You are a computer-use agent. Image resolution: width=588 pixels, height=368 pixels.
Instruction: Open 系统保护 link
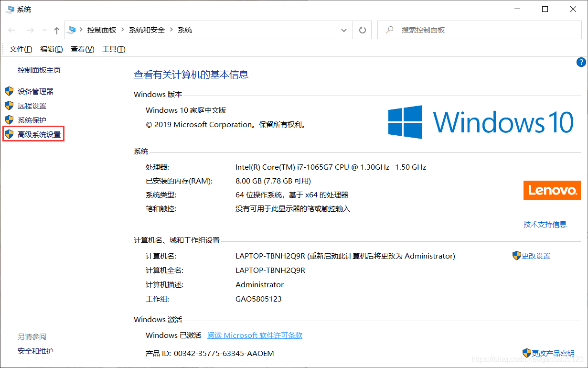[32, 120]
